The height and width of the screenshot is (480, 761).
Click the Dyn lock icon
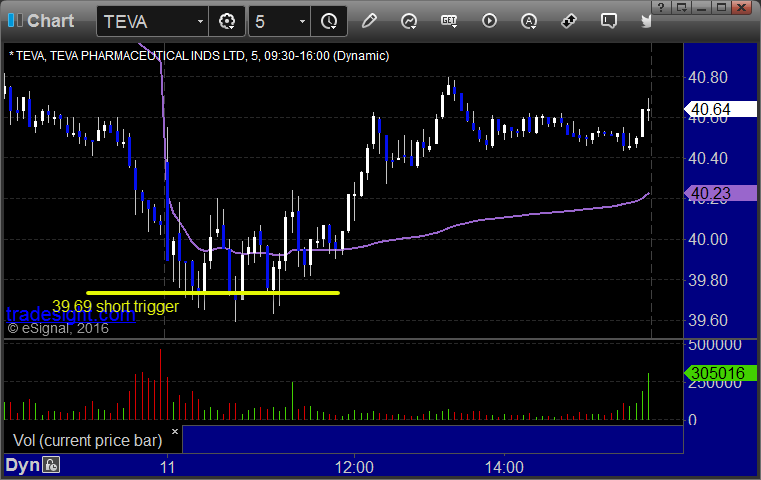[x=51, y=465]
